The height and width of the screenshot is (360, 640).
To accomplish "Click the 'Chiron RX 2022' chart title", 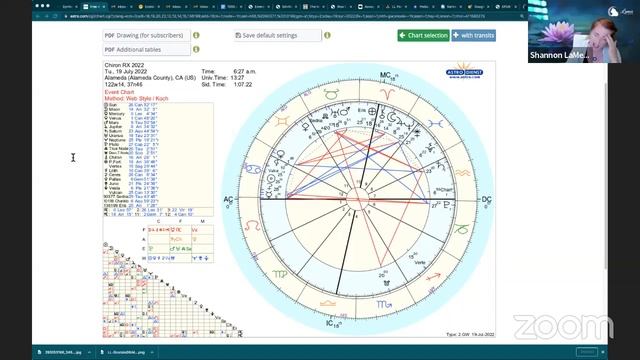I will pos(124,65).
